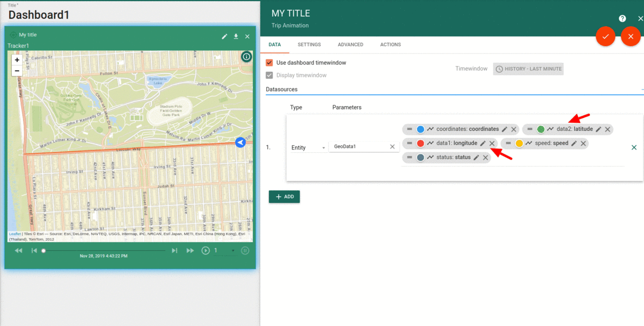Click the widget edit pencil icon
The width and height of the screenshot is (644, 326).
[225, 36]
